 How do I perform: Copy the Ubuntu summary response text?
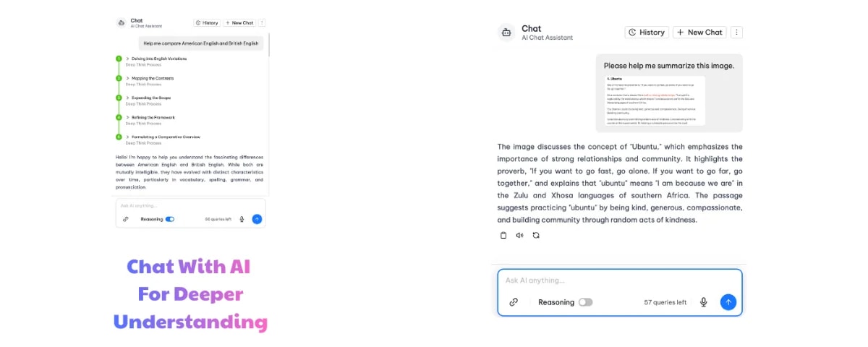503,235
